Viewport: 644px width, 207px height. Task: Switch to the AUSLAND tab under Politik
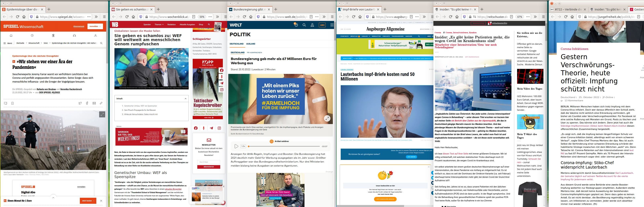coord(250,44)
